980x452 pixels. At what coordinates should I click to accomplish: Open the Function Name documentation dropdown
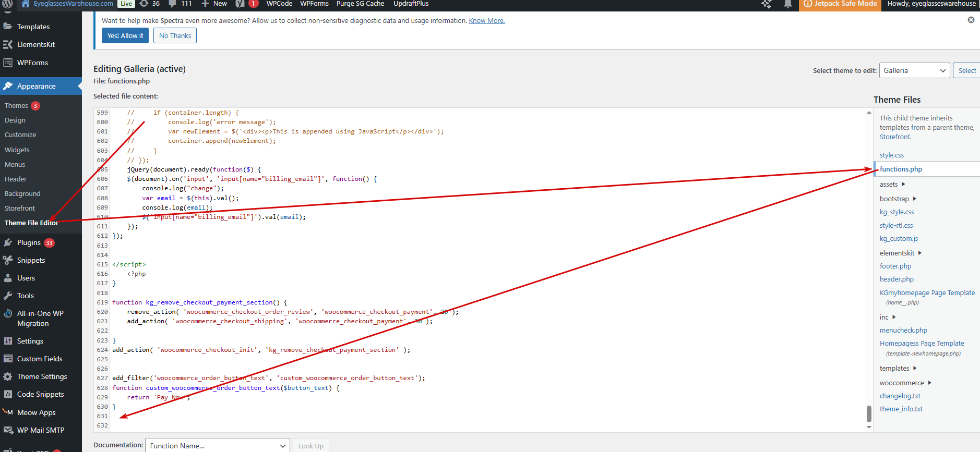pyautogui.click(x=217, y=446)
